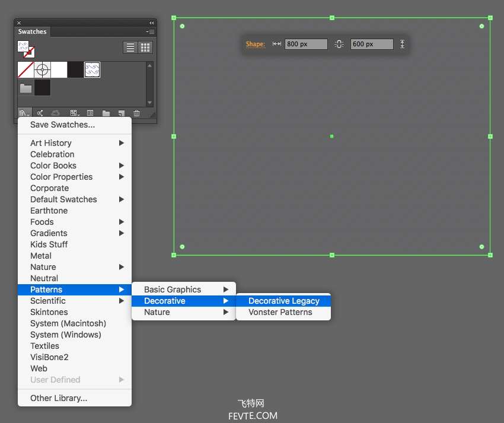Open the Foods submenu

pyautogui.click(x=75, y=222)
